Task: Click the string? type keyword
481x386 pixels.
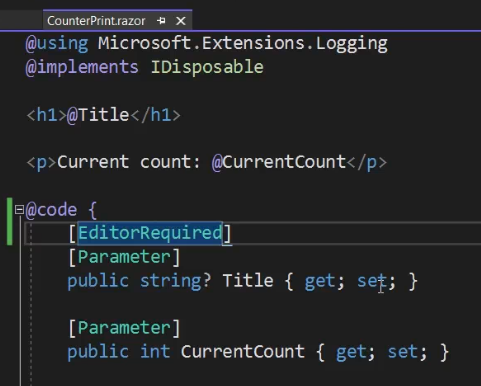Action: tap(175, 281)
